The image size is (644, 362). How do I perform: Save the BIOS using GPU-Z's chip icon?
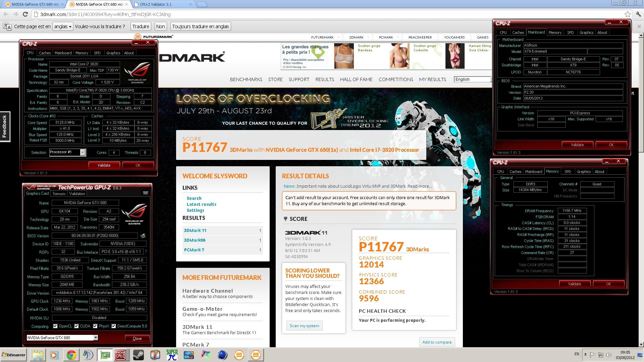pos(143,236)
